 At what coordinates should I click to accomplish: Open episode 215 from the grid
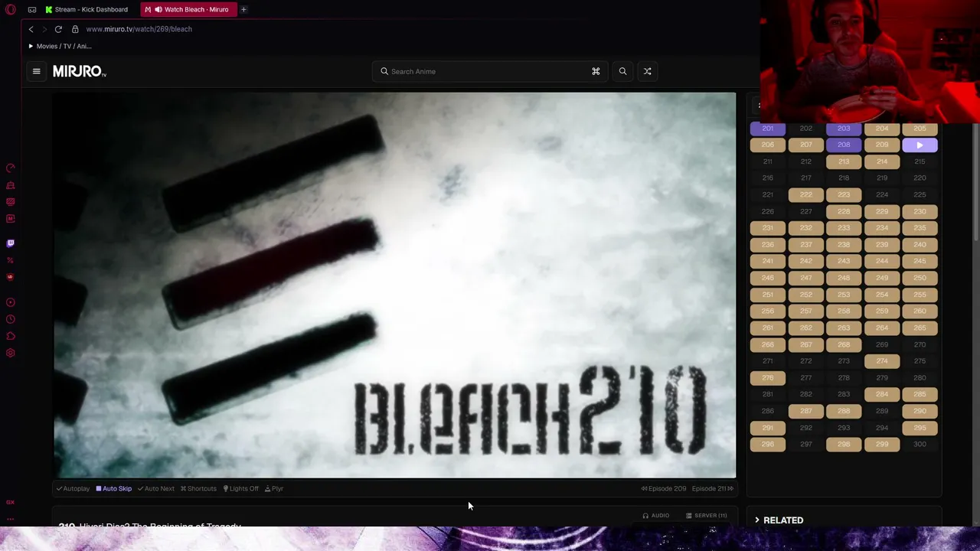pos(920,161)
